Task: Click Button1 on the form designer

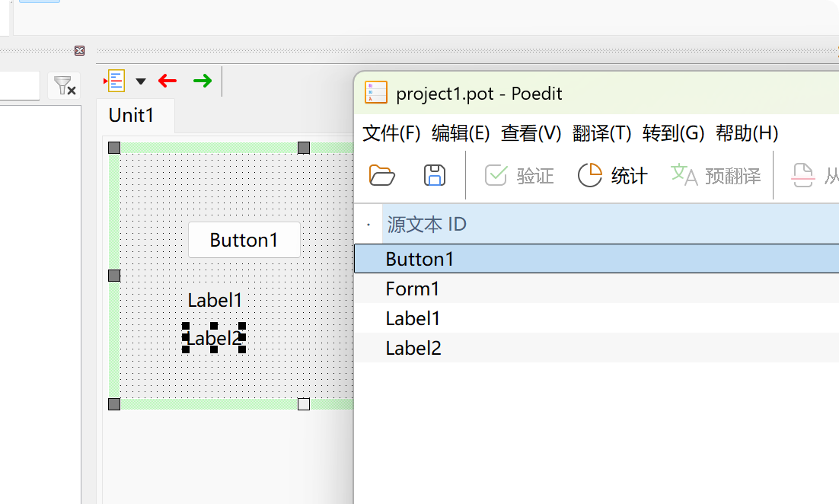Action: pos(244,240)
